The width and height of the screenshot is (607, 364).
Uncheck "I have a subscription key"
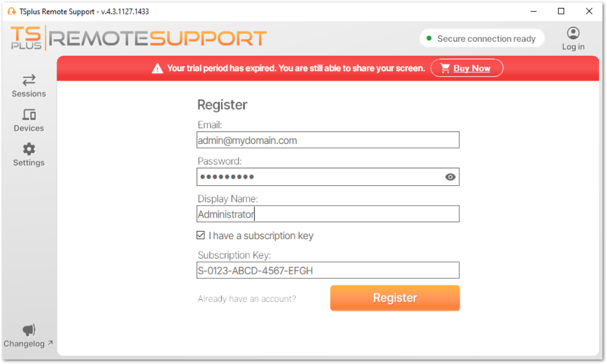201,235
